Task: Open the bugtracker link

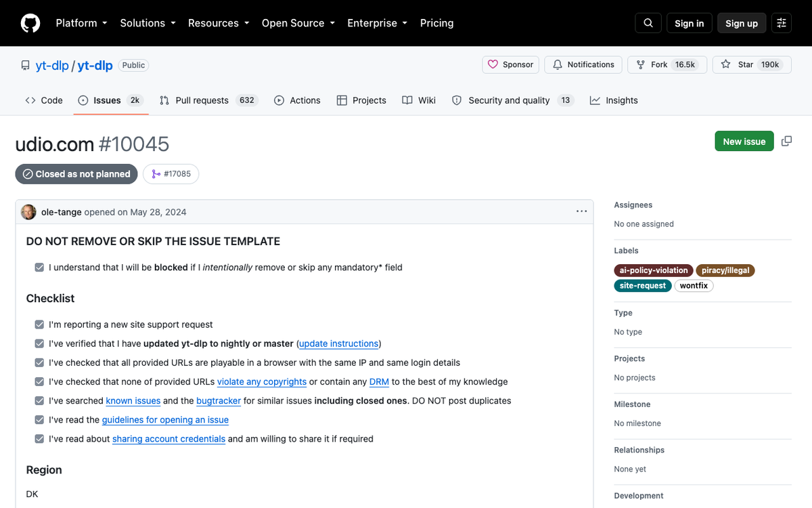Action: 219,400
